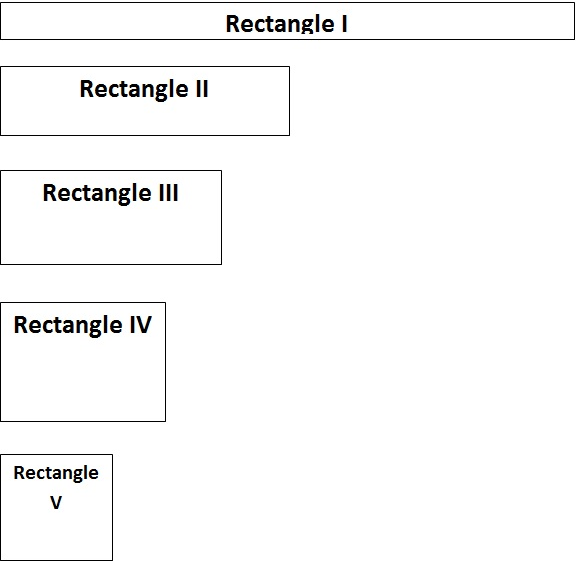Click the "Rectangle II" text label

(144, 89)
